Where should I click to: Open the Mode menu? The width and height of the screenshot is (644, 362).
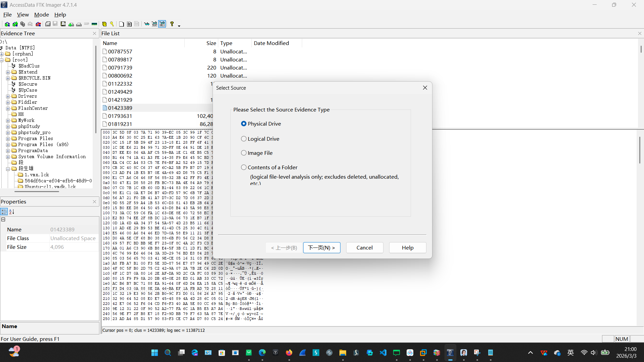42,15
